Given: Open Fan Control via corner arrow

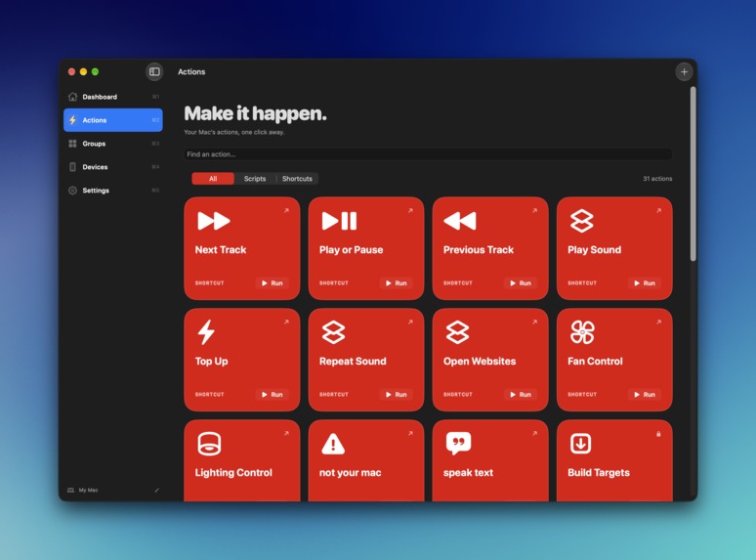Looking at the screenshot, I should coord(658,322).
